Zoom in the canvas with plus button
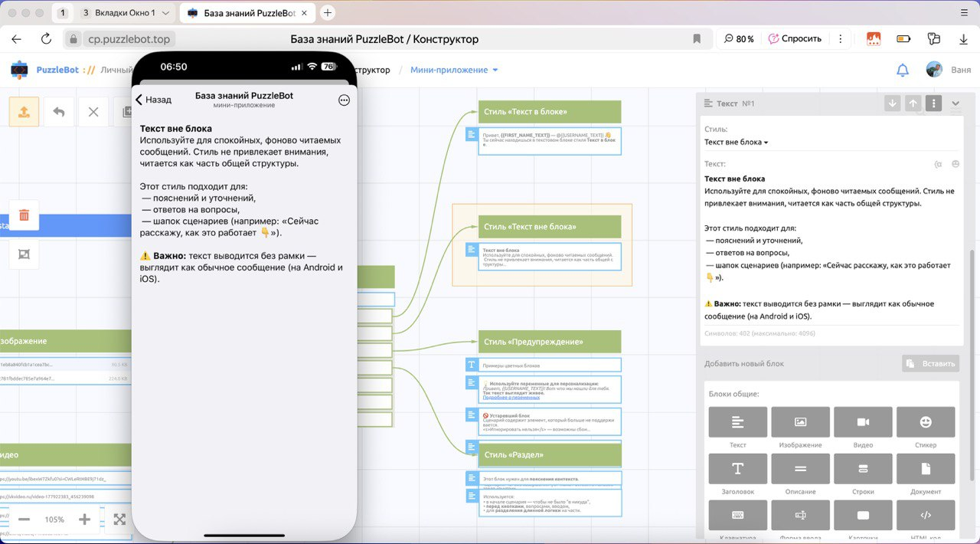 pos(84,519)
